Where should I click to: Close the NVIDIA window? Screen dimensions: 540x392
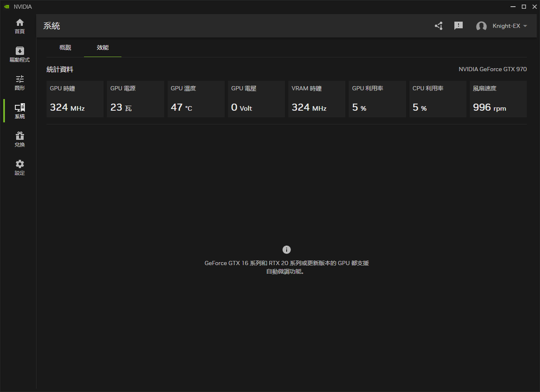[534, 6]
